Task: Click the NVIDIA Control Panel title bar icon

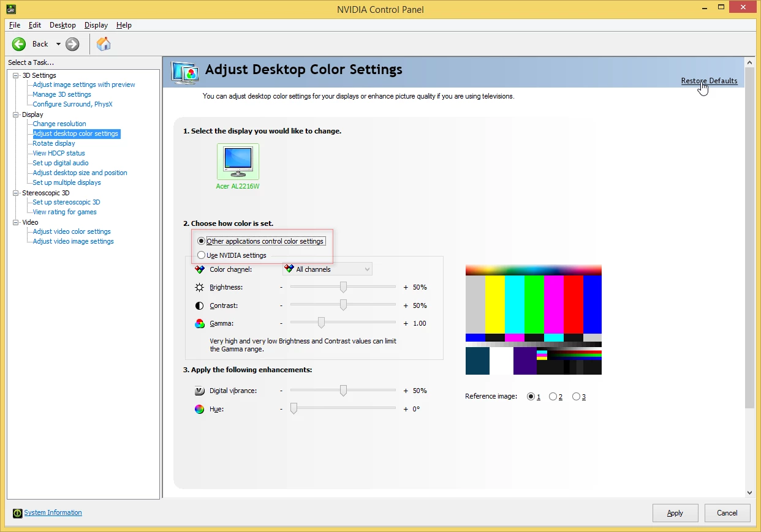Action: [11, 9]
